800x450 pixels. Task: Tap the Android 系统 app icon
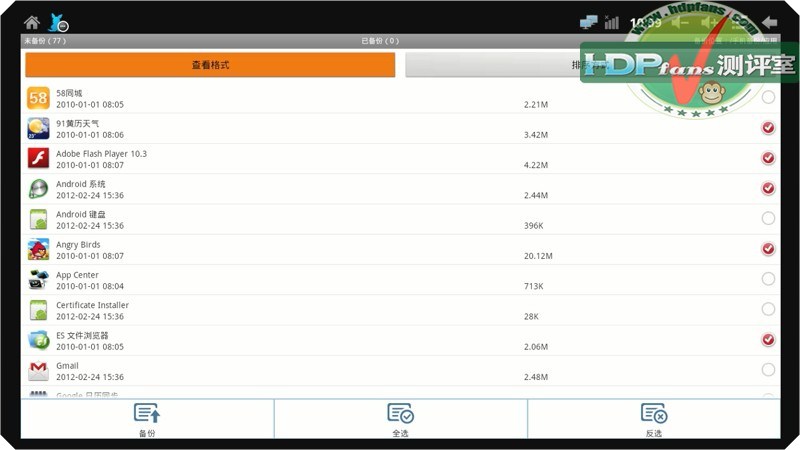(x=38, y=189)
